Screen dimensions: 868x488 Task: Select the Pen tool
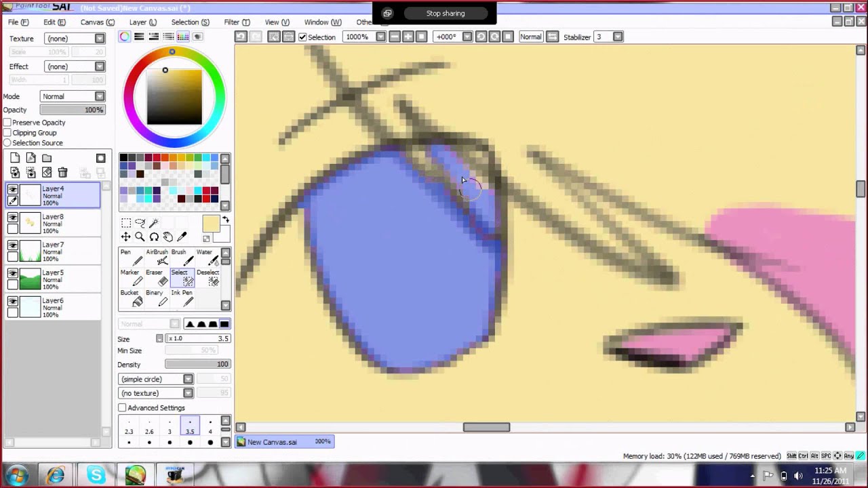(x=132, y=258)
